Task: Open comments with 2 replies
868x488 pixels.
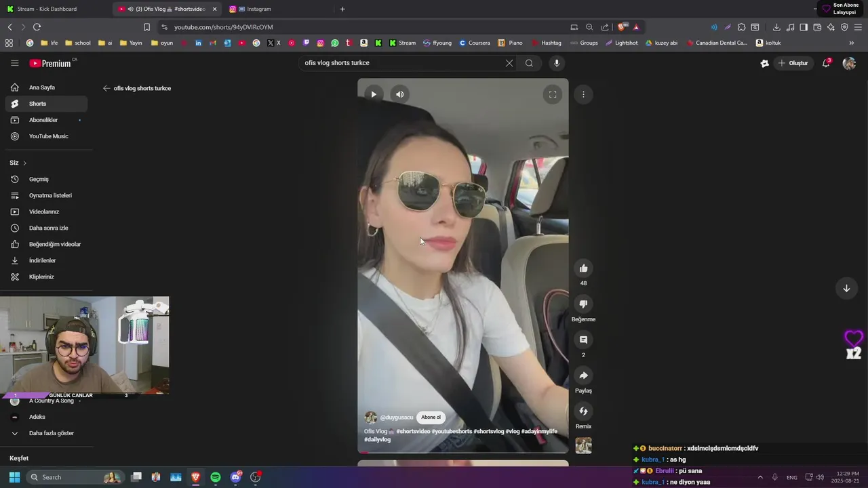Action: (x=583, y=340)
